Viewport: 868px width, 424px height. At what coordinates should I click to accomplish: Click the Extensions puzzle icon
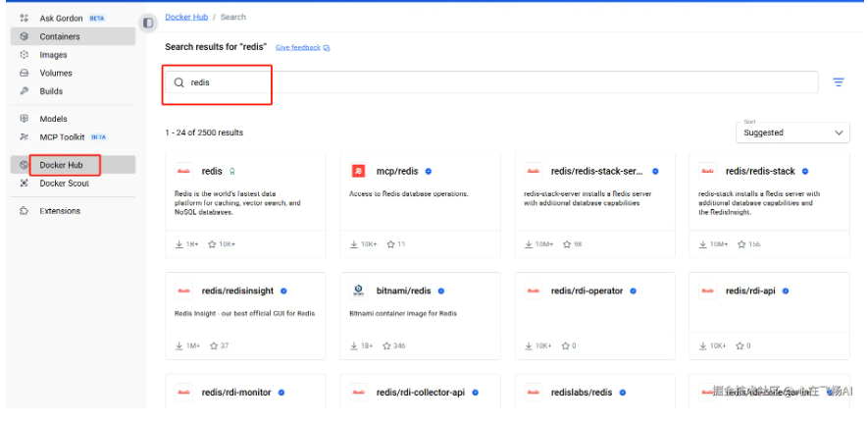coord(24,211)
